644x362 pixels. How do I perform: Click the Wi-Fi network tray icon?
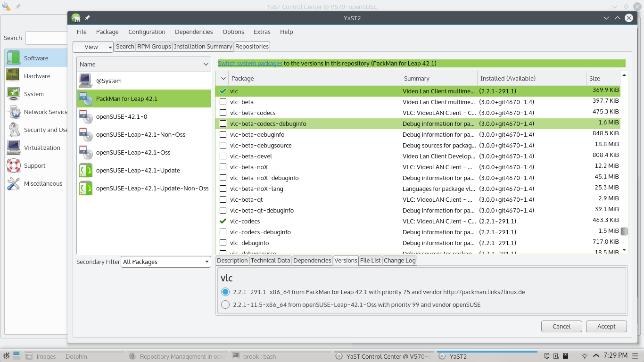tap(585, 356)
